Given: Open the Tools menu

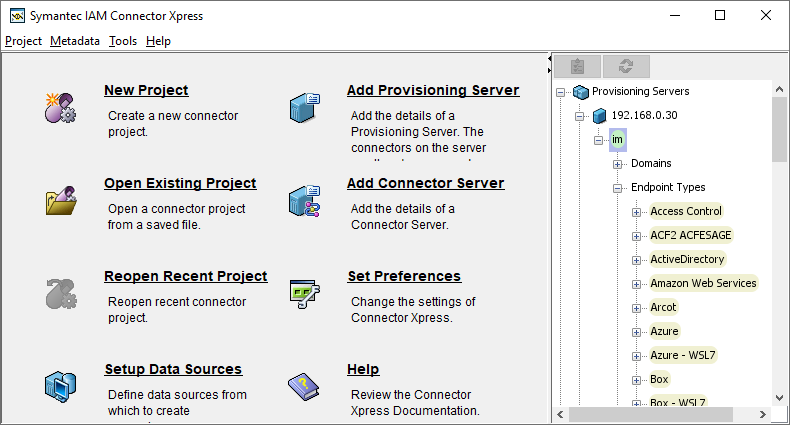Looking at the screenshot, I should 123,41.
